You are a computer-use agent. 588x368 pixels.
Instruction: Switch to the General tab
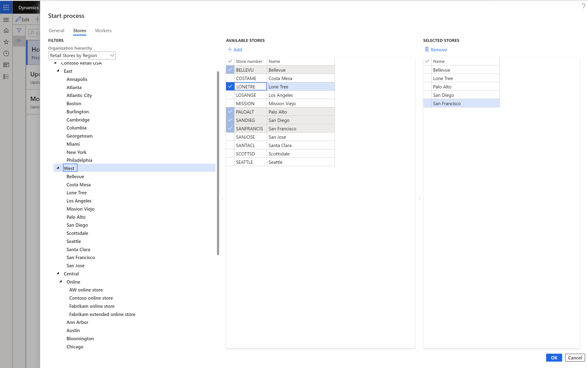click(56, 30)
